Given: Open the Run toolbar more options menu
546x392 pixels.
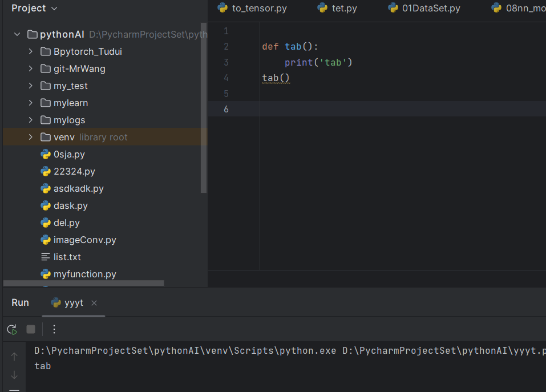Looking at the screenshot, I should pos(54,329).
